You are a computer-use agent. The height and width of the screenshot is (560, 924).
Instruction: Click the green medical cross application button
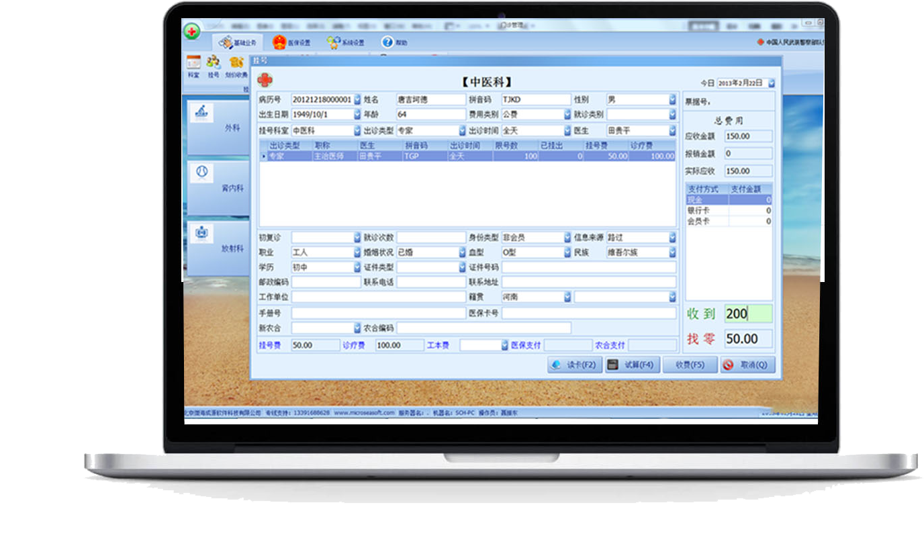coord(191,31)
